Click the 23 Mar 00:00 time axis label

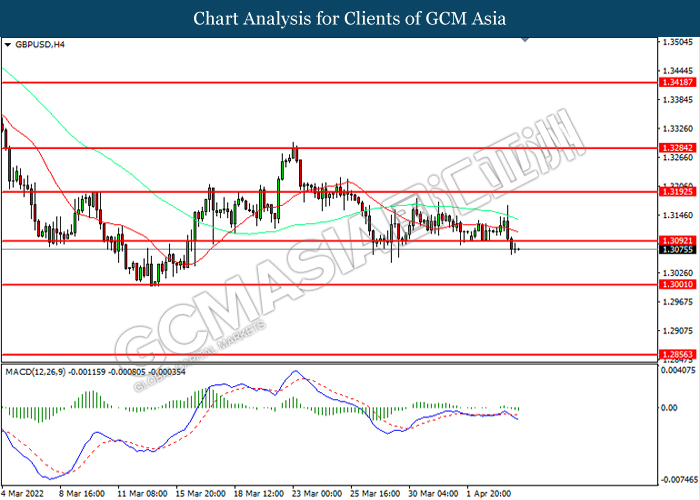pyautogui.click(x=317, y=494)
